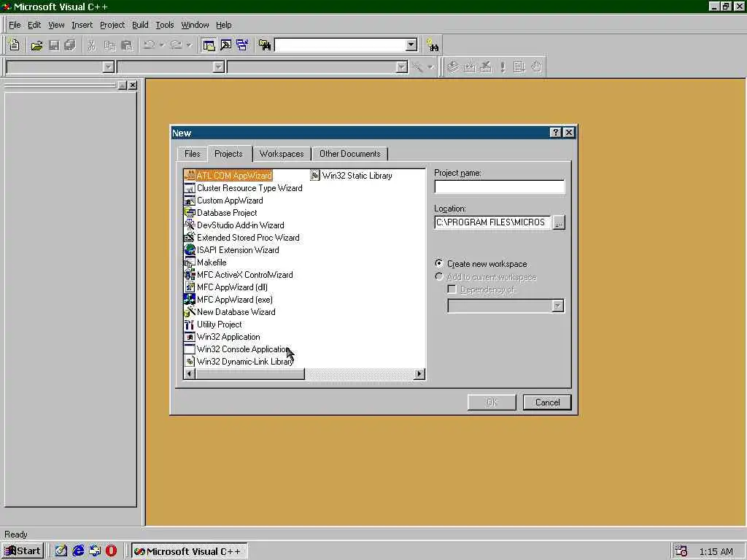Select ATL COM AppWizard project type

[x=228, y=175]
